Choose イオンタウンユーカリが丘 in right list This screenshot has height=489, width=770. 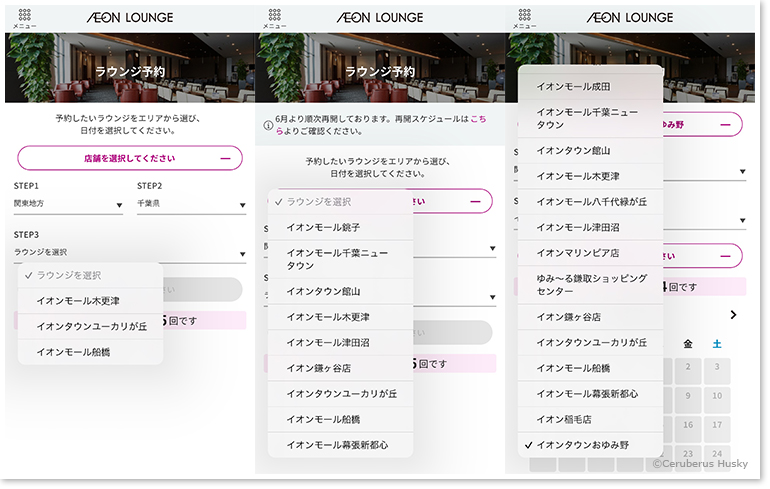coord(590,343)
